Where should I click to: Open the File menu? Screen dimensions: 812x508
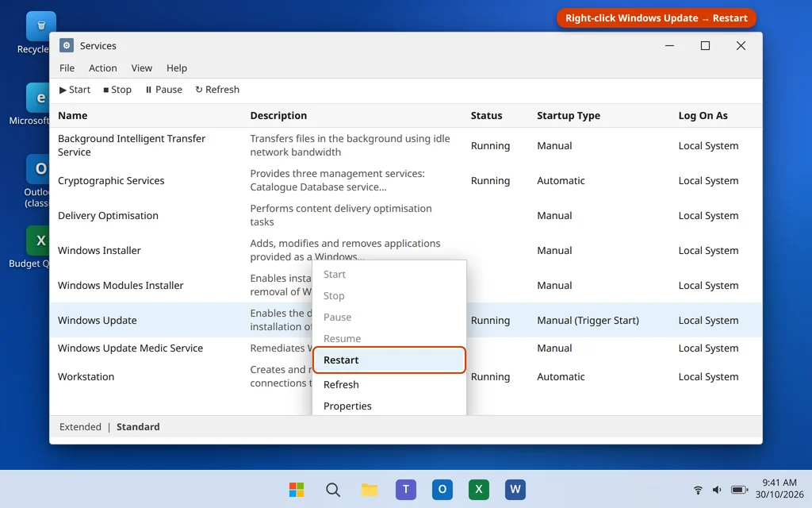pos(67,68)
